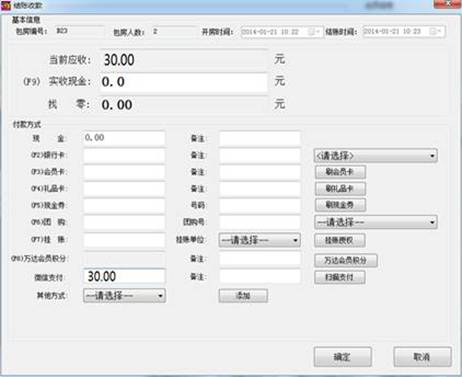Click the 备注 field in the 微信支付 row
The width and height of the screenshot is (462, 377).
[x=260, y=277]
